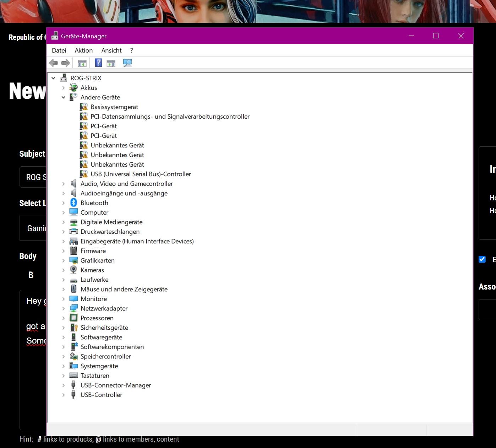The width and height of the screenshot is (496, 448).
Task: Select the Grafikkarten display adapter icon
Action: tap(73, 260)
